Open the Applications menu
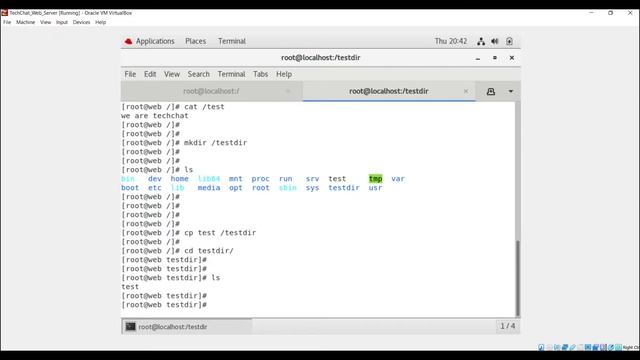This screenshot has height=360, width=640. (x=155, y=41)
